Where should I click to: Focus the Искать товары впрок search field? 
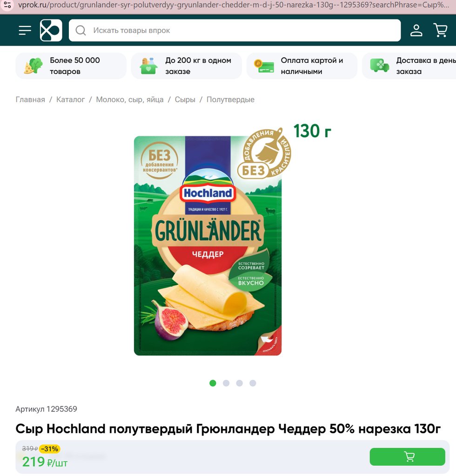[x=235, y=30]
